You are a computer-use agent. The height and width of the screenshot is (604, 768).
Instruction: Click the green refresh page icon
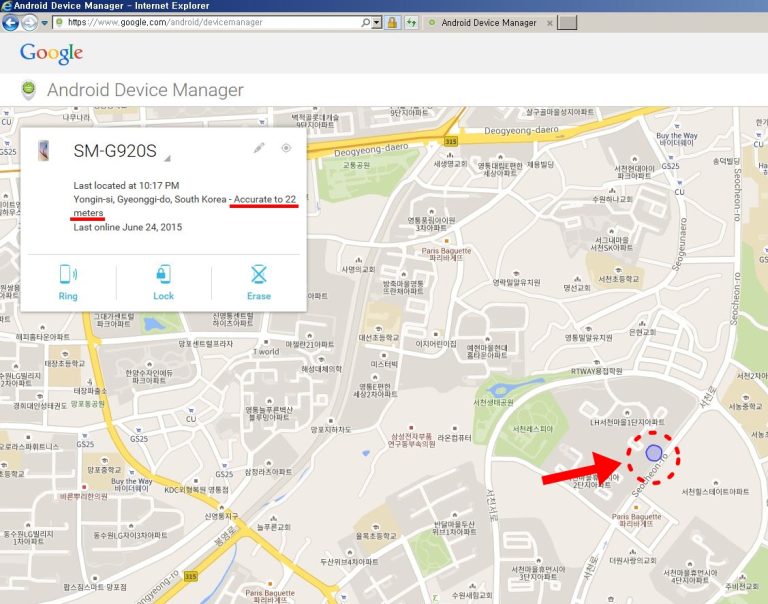click(x=411, y=22)
